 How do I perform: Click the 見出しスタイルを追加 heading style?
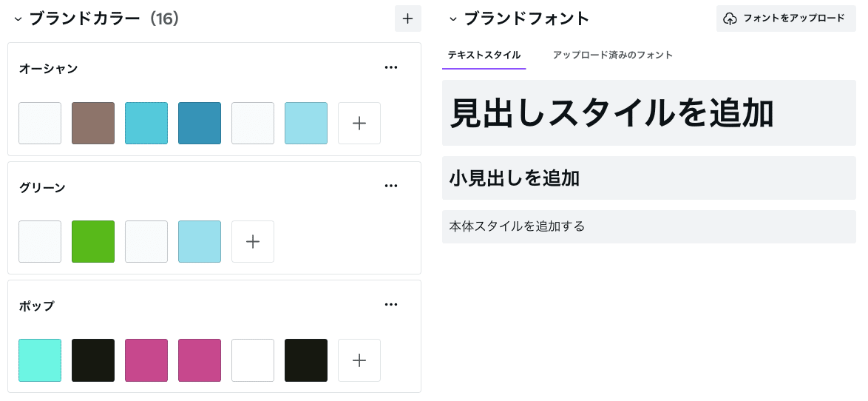pyautogui.click(x=649, y=113)
